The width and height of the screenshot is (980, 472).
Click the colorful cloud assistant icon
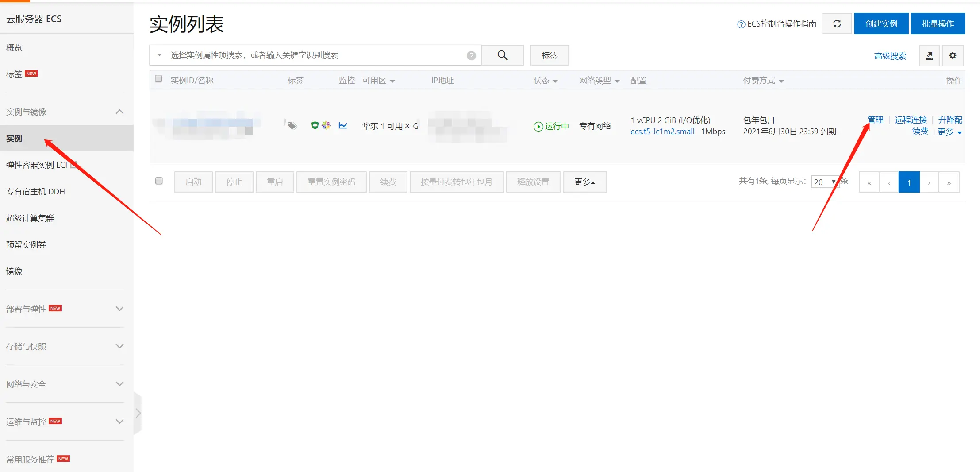pos(326,125)
